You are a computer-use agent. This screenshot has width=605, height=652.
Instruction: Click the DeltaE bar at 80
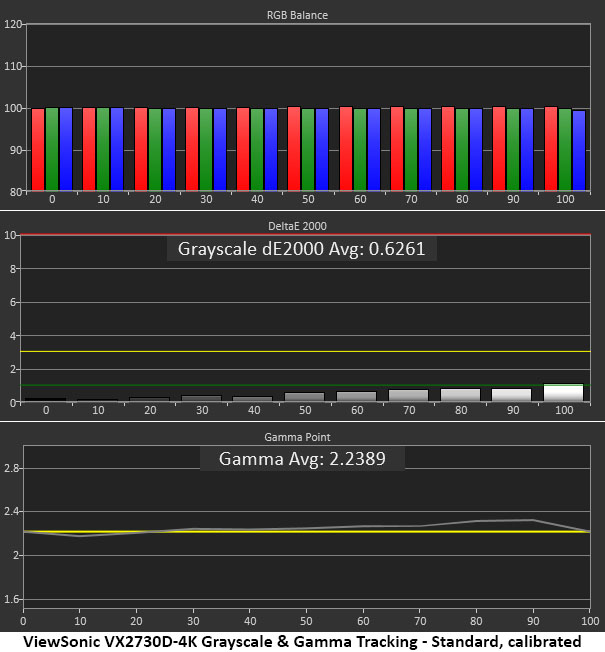coord(460,395)
